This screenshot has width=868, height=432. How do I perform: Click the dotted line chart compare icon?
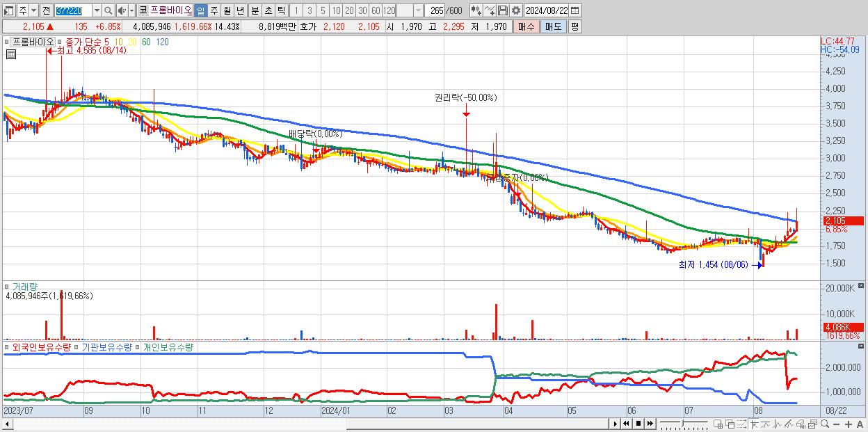click(741, 424)
